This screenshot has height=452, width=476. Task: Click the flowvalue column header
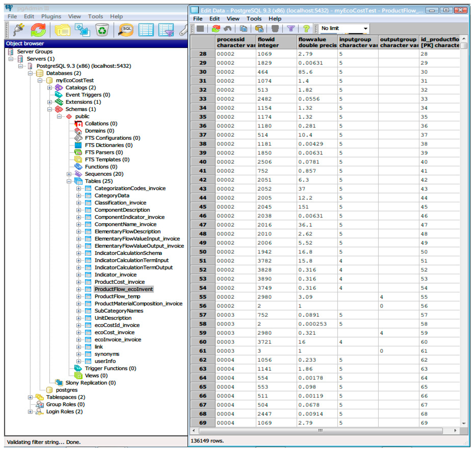click(317, 42)
